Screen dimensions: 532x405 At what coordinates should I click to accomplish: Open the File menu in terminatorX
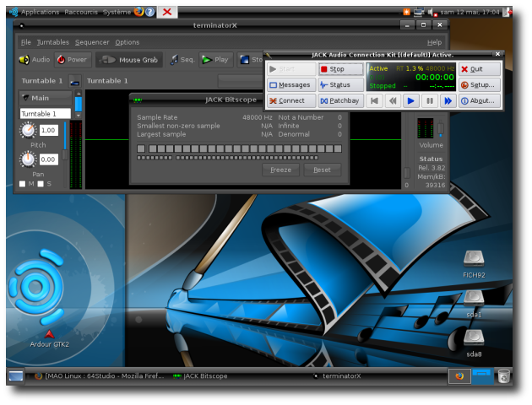[x=26, y=42]
